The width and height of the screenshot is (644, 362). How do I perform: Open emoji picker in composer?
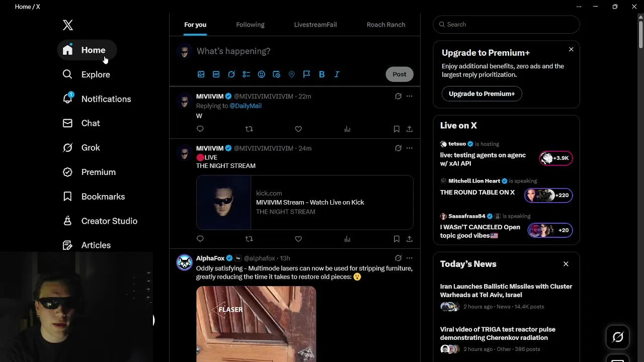tap(261, 74)
